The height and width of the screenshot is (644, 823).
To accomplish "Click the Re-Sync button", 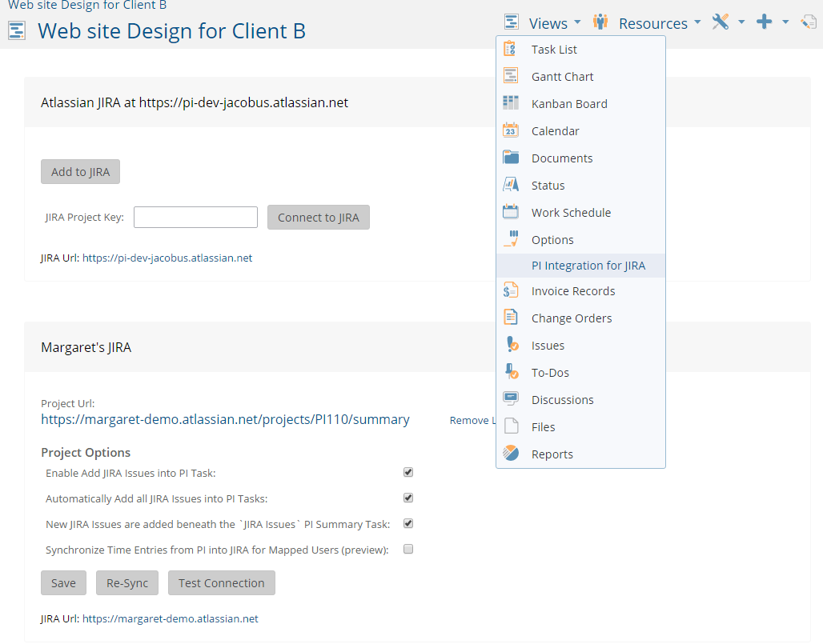I will point(127,582).
